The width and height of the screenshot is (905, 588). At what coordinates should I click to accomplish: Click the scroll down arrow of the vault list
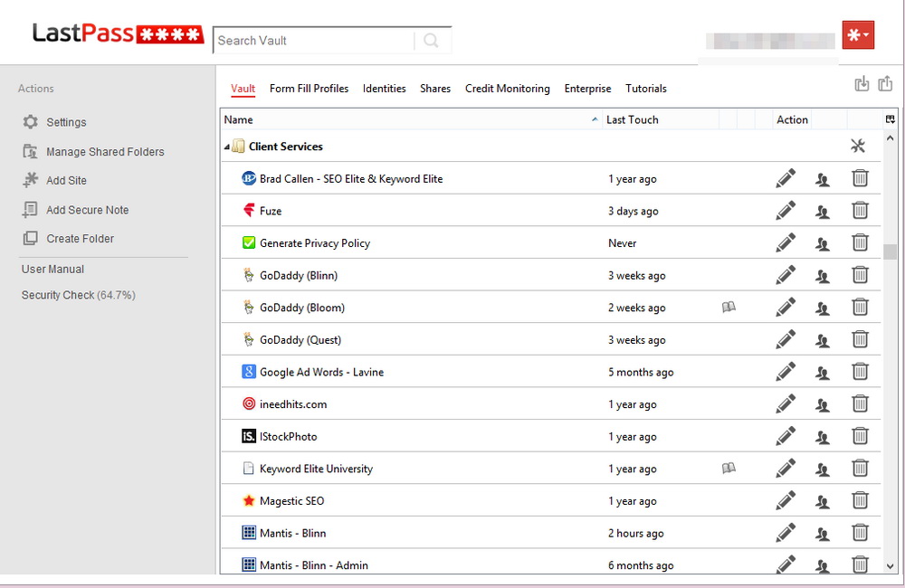click(x=890, y=566)
